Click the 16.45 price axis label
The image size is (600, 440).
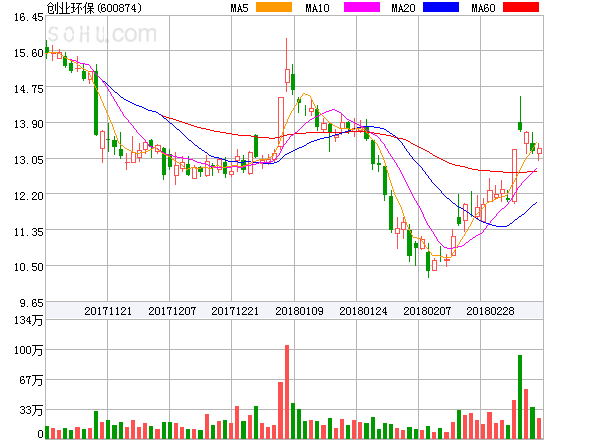(29, 17)
